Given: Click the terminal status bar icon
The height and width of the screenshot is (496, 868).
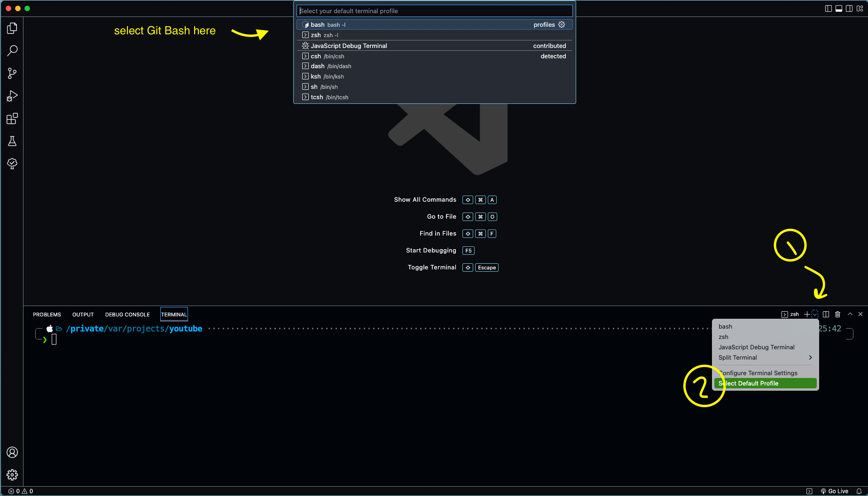Looking at the screenshot, I should tap(809, 491).
